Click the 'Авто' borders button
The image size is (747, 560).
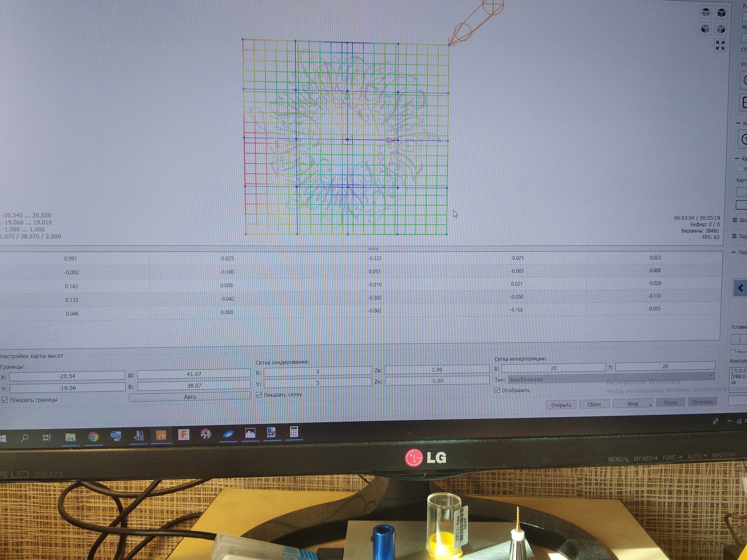tap(190, 397)
